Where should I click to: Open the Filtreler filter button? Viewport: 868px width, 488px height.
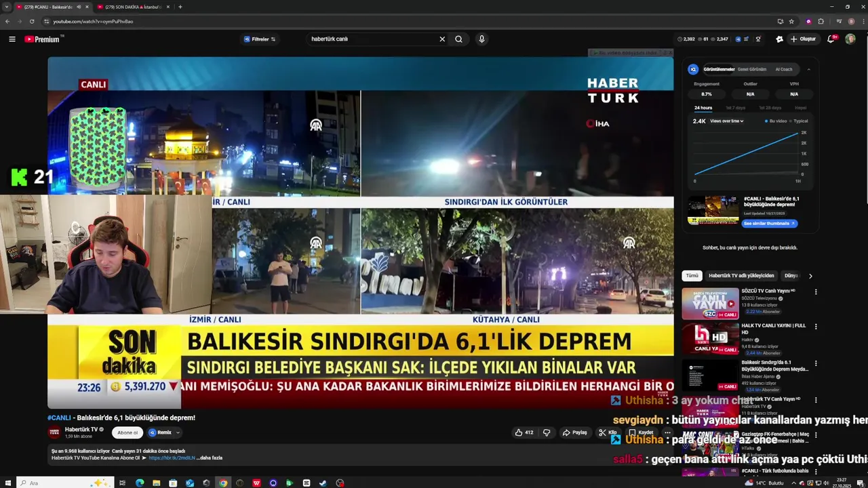coord(259,39)
